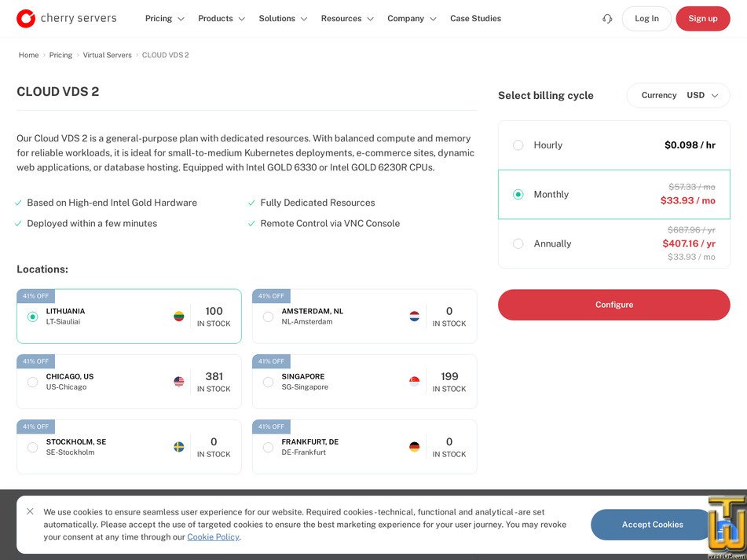Select Annually billing cycle
The width and height of the screenshot is (747, 560).
tap(614, 243)
